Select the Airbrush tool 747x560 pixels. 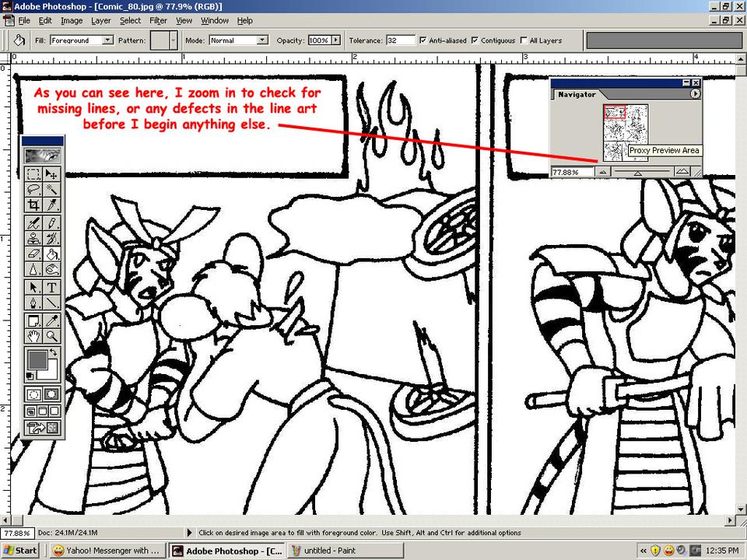point(33,223)
